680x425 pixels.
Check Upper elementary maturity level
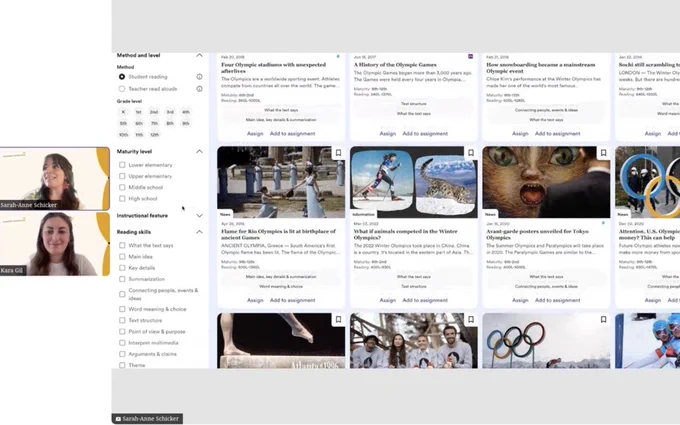(122, 176)
